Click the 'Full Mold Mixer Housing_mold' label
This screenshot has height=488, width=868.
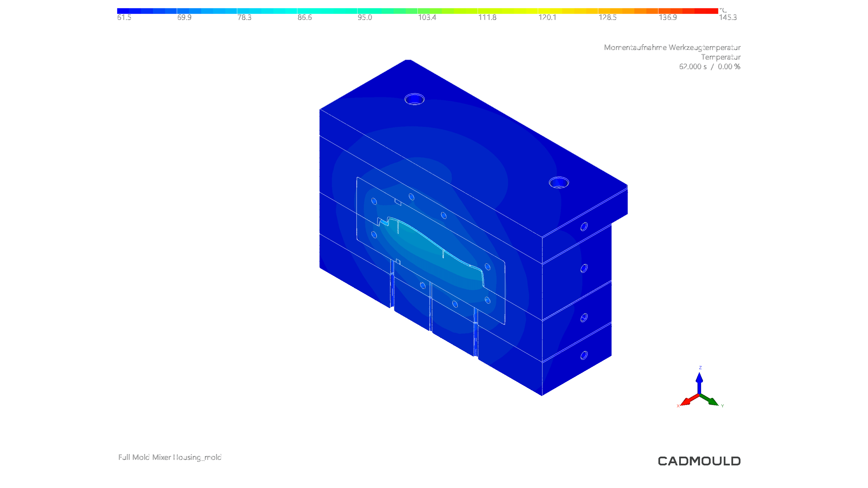[x=170, y=457]
